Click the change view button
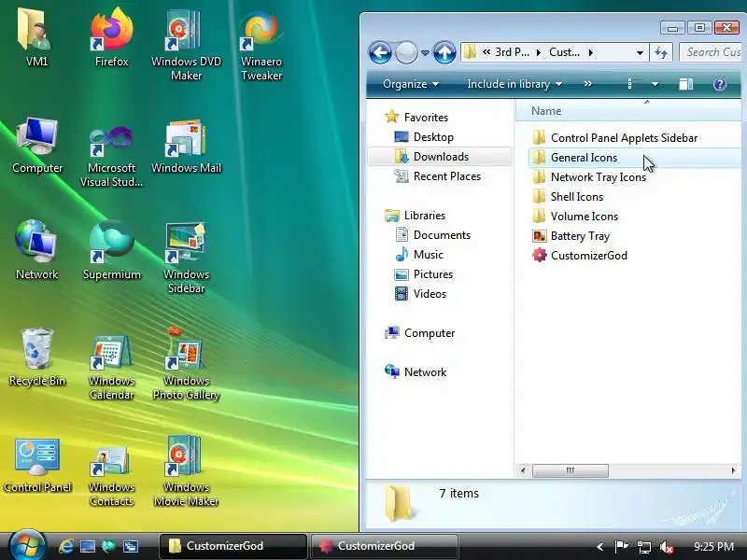 tap(629, 84)
